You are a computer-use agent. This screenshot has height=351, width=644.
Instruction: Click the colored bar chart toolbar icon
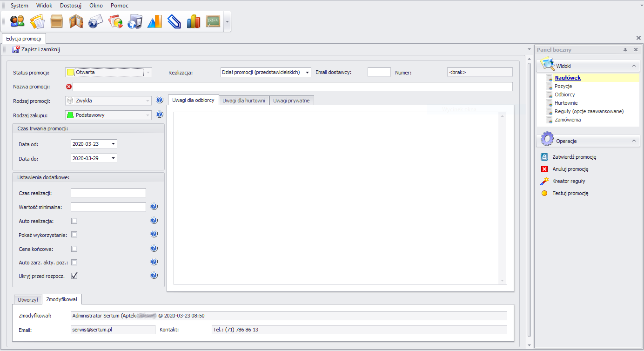point(193,21)
